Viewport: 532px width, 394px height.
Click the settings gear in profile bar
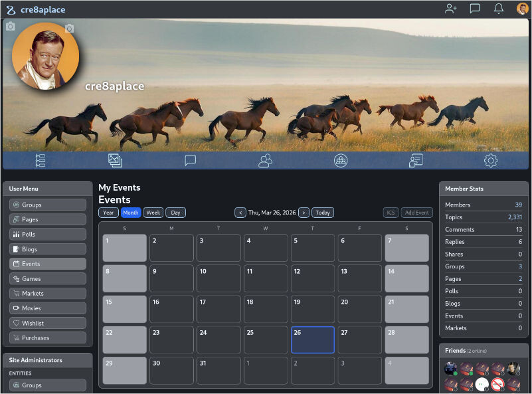[x=491, y=160]
